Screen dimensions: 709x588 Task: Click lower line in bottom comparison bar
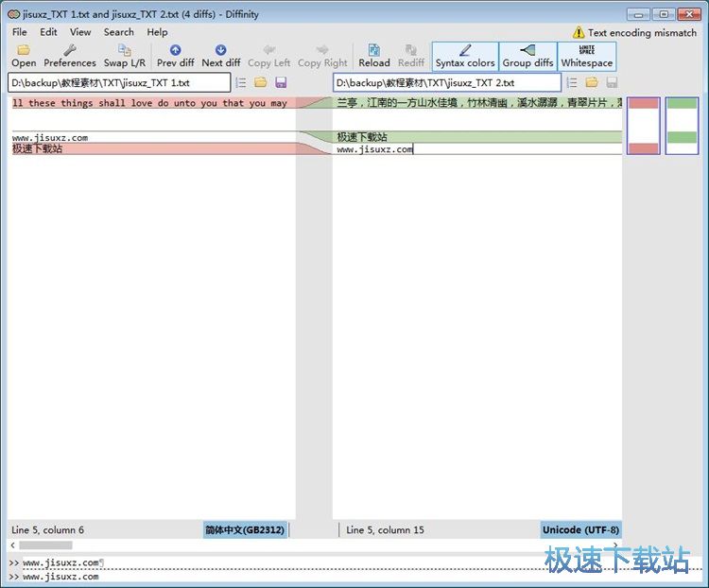(x=61, y=577)
